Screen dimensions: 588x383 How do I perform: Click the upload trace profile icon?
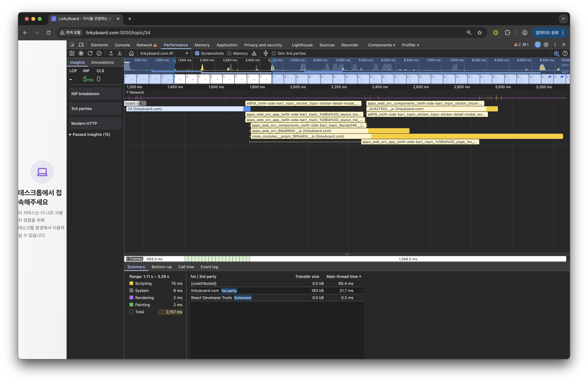111,53
